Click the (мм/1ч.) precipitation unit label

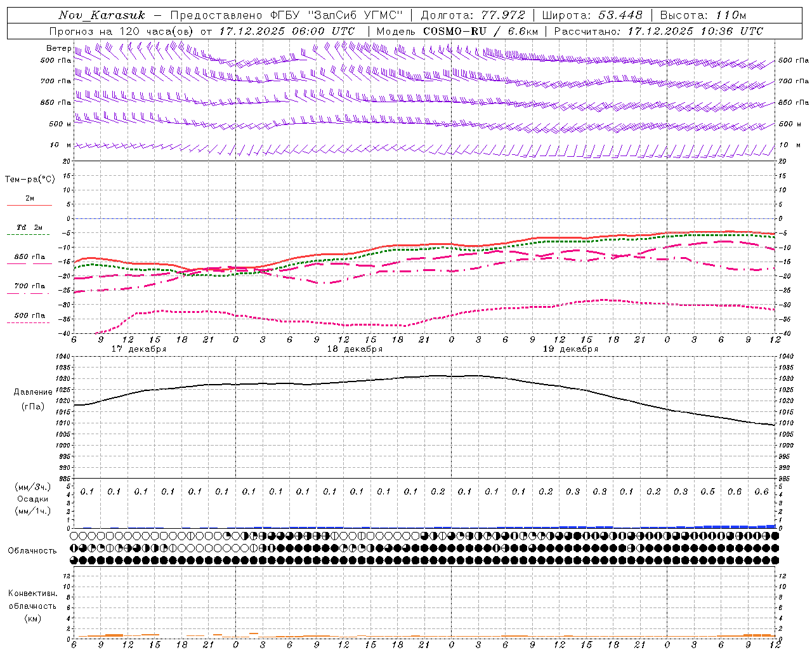pos(33,511)
